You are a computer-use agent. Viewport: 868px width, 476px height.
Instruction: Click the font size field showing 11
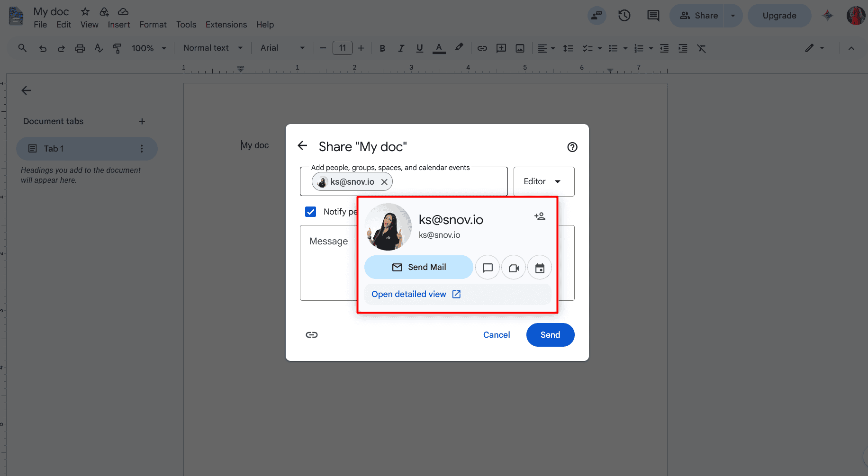click(343, 48)
